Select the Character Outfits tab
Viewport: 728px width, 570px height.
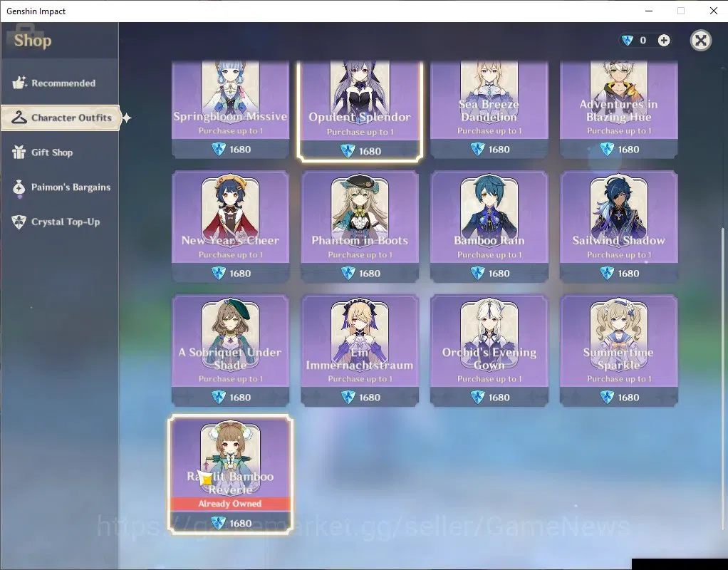[x=61, y=118]
